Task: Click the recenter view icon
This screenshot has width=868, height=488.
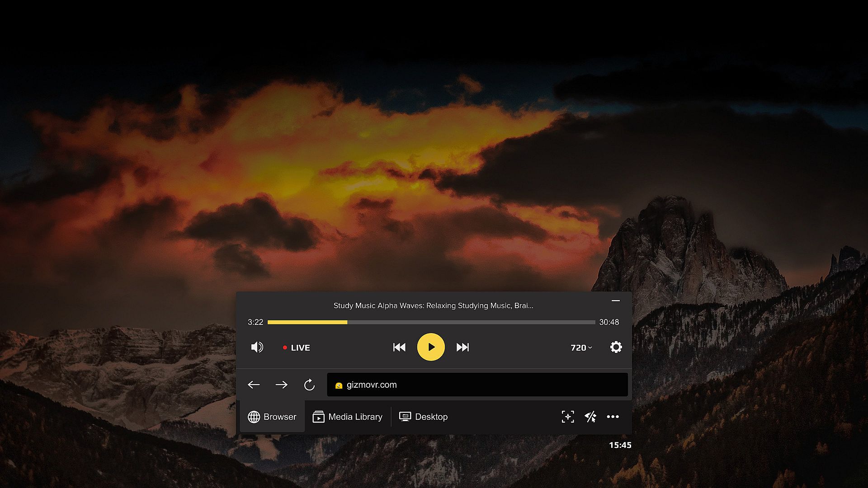Action: tap(568, 417)
